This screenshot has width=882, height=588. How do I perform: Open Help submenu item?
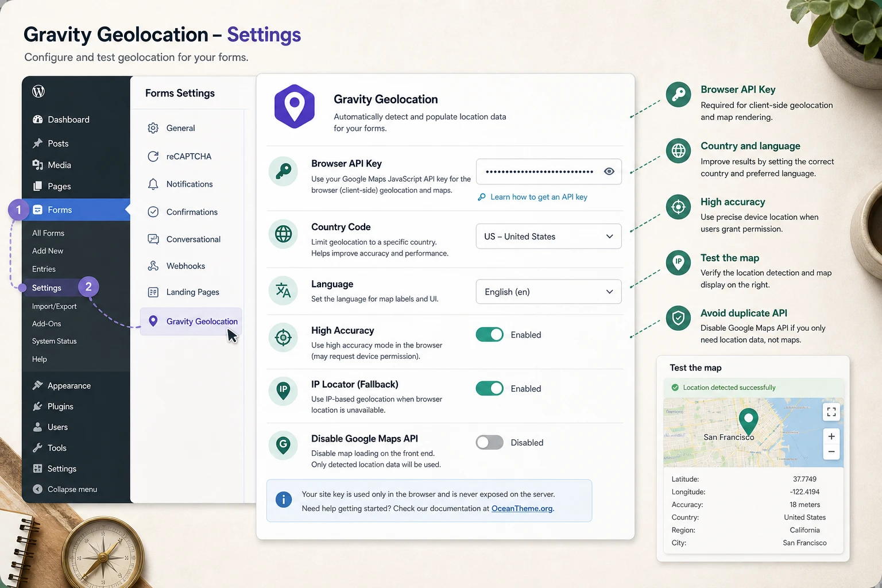pos(40,359)
